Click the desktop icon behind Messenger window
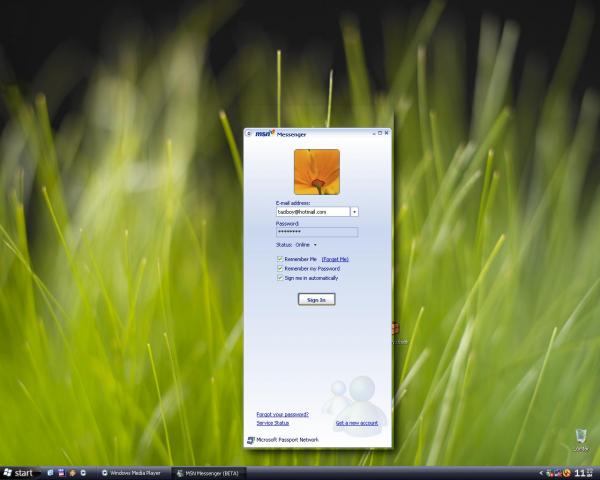 (396, 330)
